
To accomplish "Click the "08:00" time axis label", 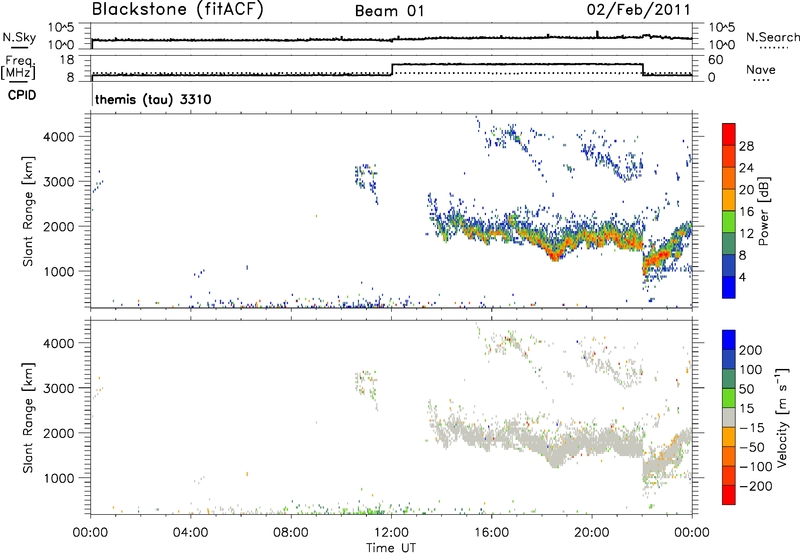I will pyautogui.click(x=291, y=533).
